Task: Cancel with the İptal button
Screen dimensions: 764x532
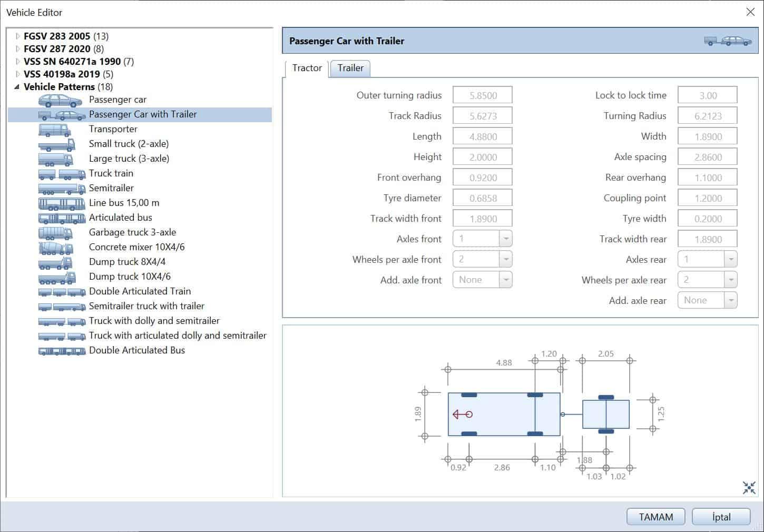Action: pos(721,517)
